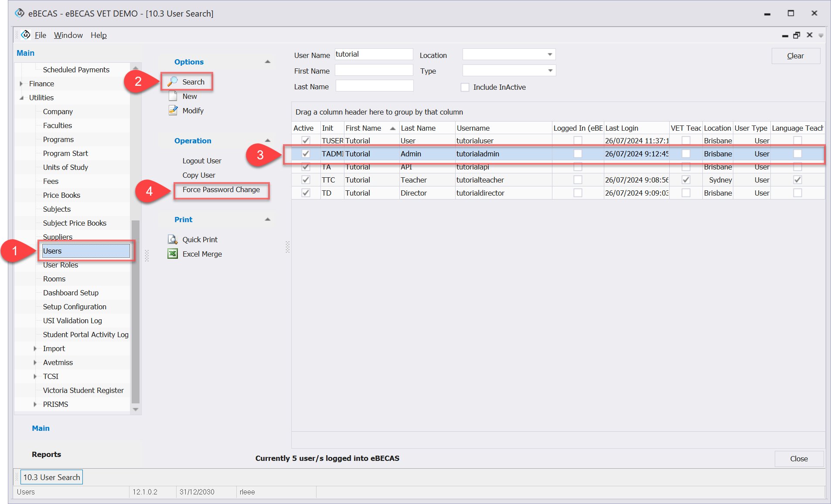The width and height of the screenshot is (831, 504).
Task: Select the 10.3 User Search tab
Action: tap(51, 477)
